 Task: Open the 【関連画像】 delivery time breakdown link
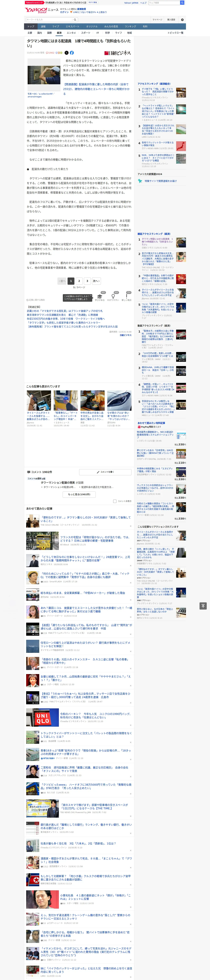coord(96,89)
